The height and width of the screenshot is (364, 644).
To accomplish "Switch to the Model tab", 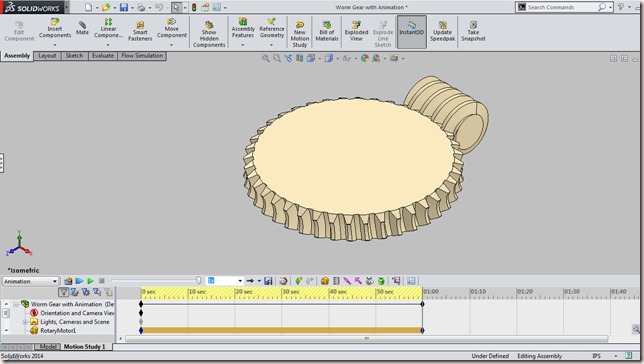I will (x=48, y=347).
